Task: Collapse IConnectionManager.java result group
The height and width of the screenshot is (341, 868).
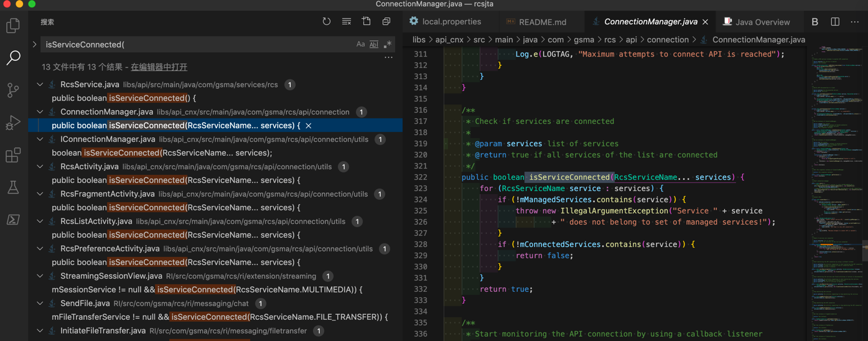Action: (40, 139)
